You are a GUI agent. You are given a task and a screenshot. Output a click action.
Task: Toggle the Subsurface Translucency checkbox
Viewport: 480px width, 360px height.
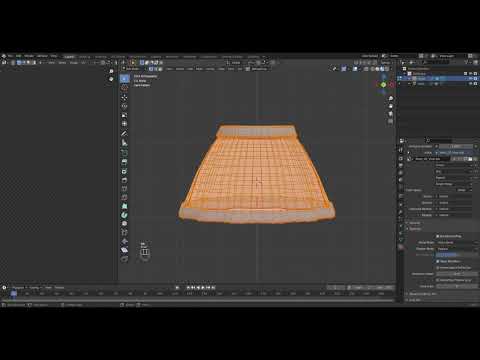[x=438, y=280]
